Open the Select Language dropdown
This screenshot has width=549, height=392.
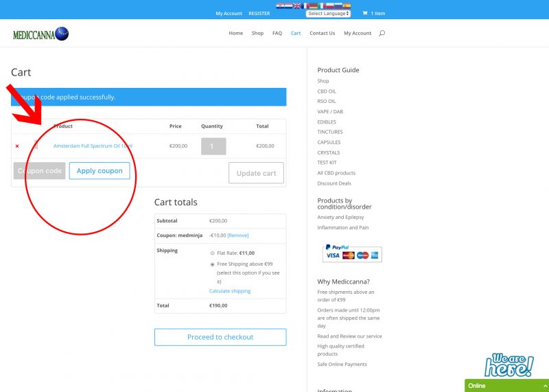coord(329,13)
